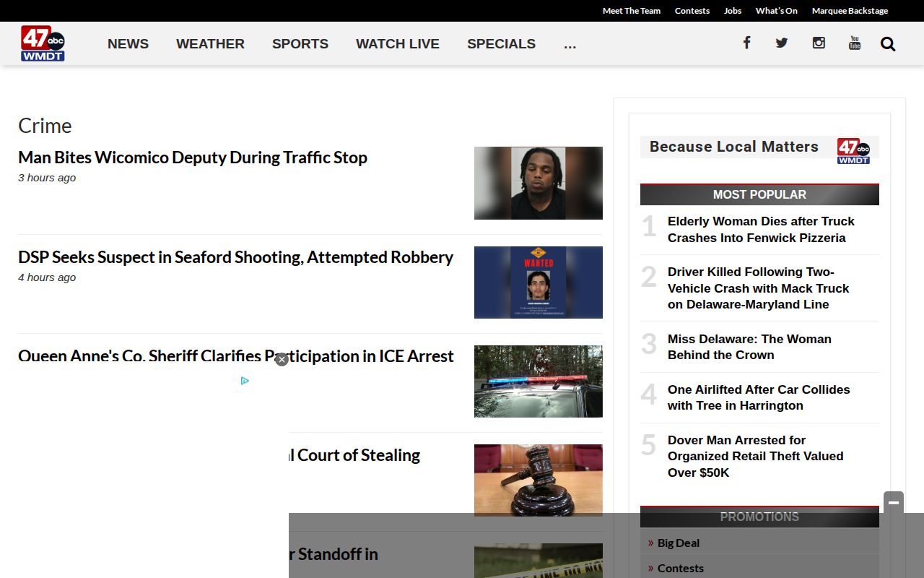Open Dover Man Organized Retail Theft story
The height and width of the screenshot is (578, 924).
coord(755,456)
